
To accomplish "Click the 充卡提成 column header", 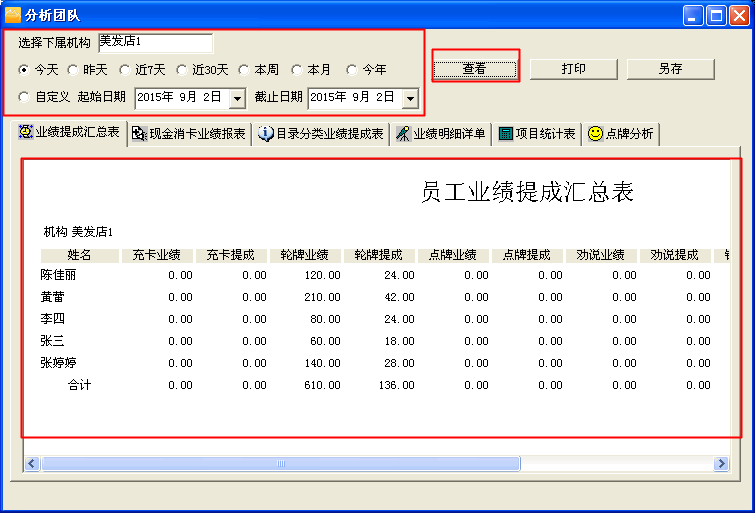I will click(231, 255).
